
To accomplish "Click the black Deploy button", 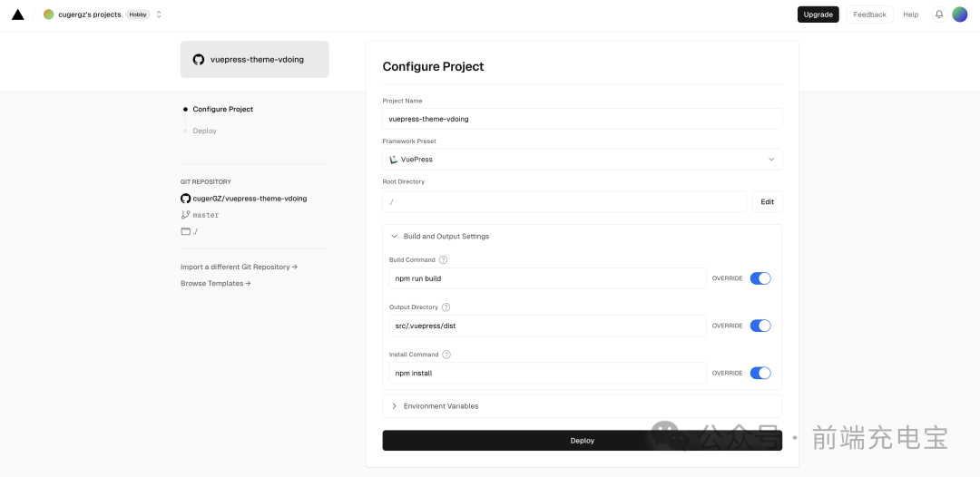I will click(x=582, y=440).
